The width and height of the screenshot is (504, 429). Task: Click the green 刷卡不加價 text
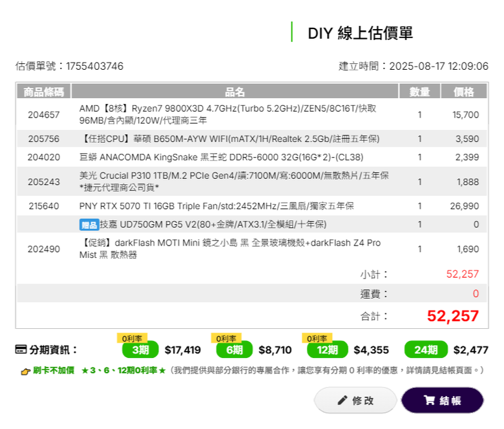point(54,370)
